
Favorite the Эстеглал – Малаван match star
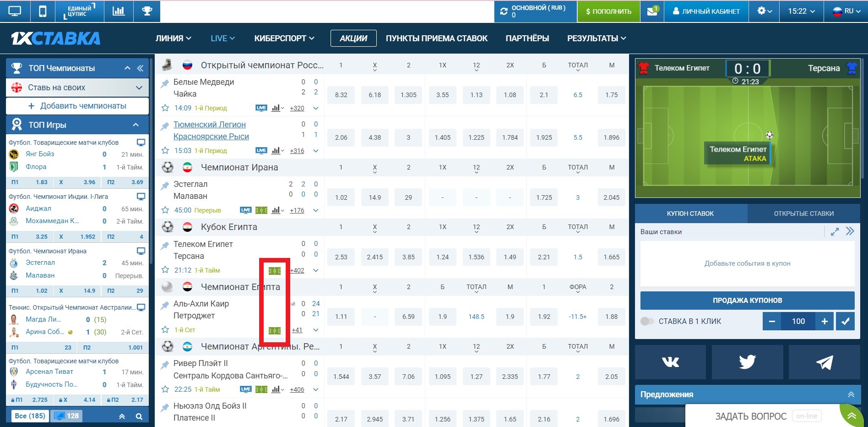[165, 210]
